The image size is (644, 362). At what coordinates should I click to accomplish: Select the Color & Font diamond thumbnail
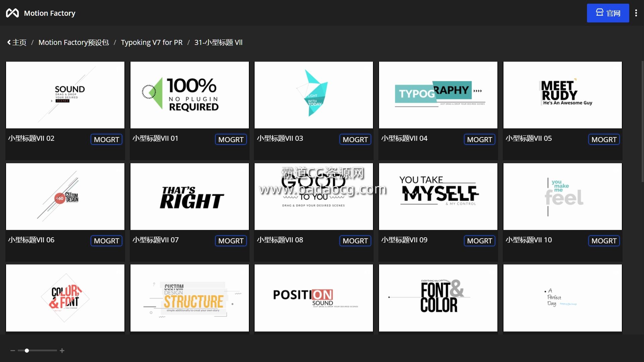point(65,298)
